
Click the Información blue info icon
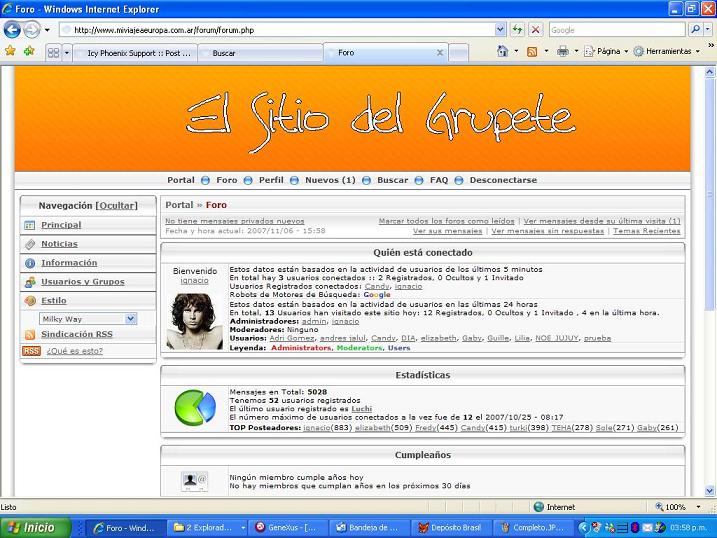pos(30,263)
